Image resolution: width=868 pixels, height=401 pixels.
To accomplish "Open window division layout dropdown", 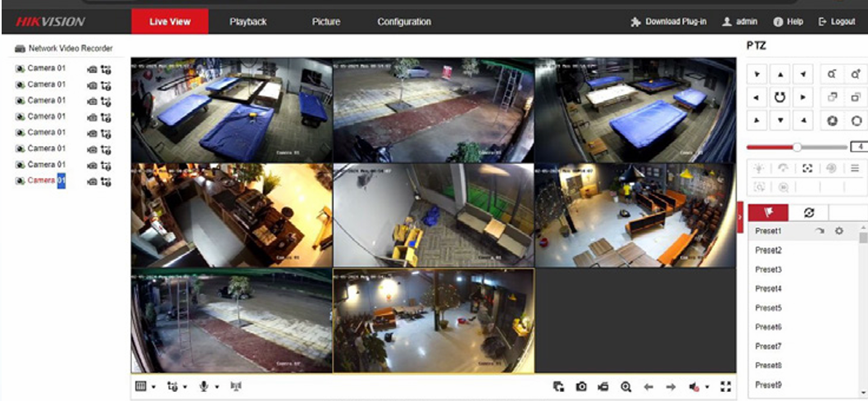I will [144, 386].
